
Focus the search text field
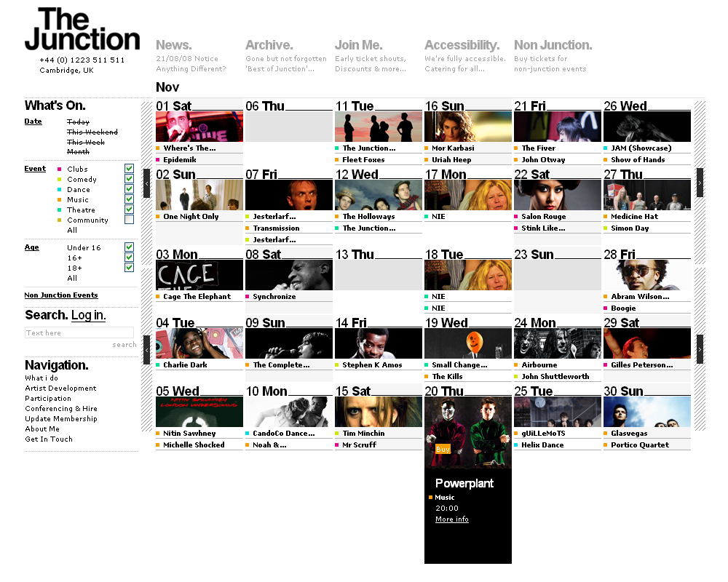79,332
